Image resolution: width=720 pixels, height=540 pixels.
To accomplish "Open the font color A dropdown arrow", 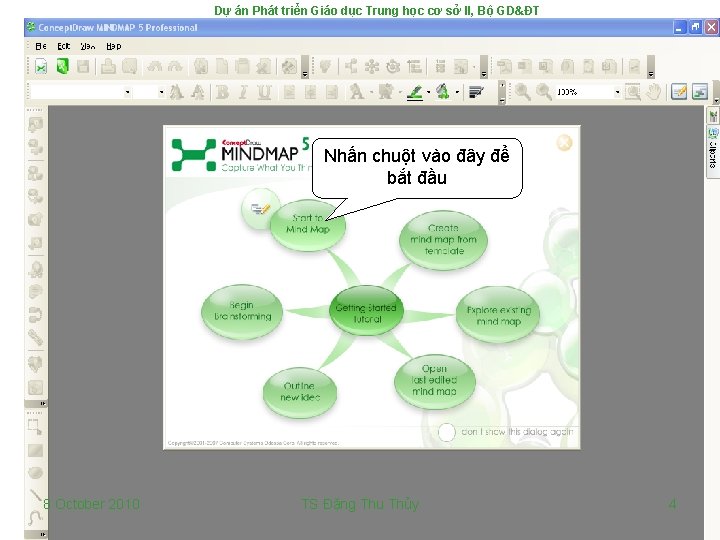I will pyautogui.click(x=371, y=92).
